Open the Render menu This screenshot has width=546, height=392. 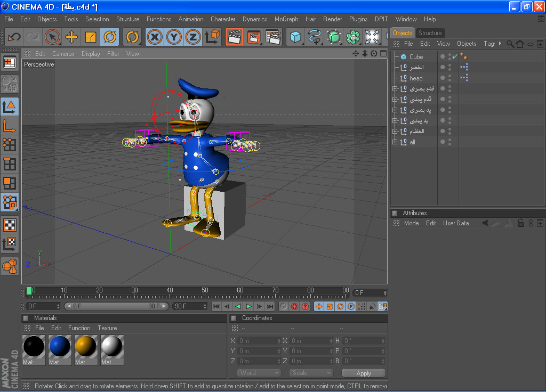332,19
